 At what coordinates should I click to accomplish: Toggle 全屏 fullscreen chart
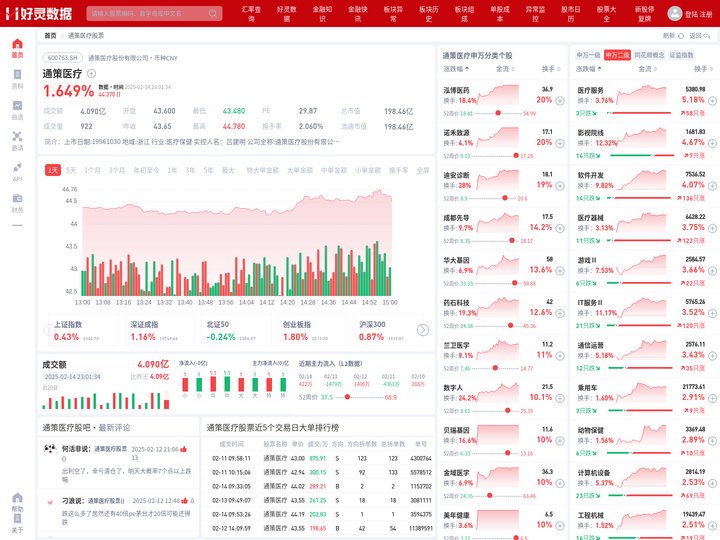click(x=422, y=170)
